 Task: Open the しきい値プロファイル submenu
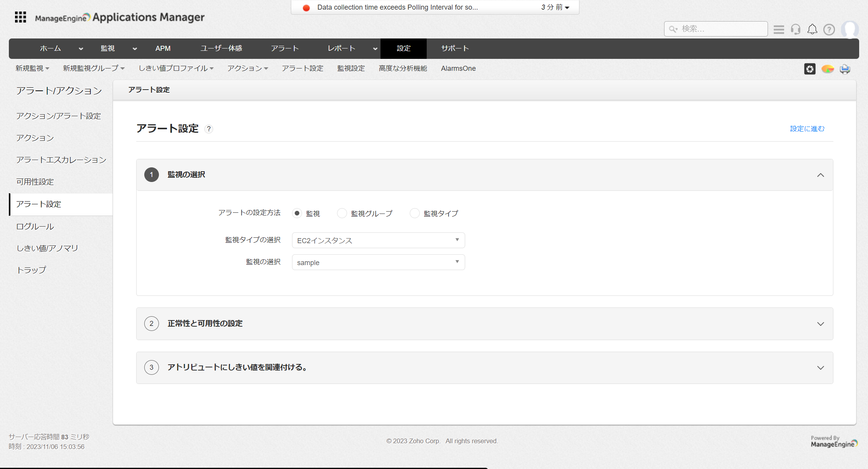tap(176, 68)
